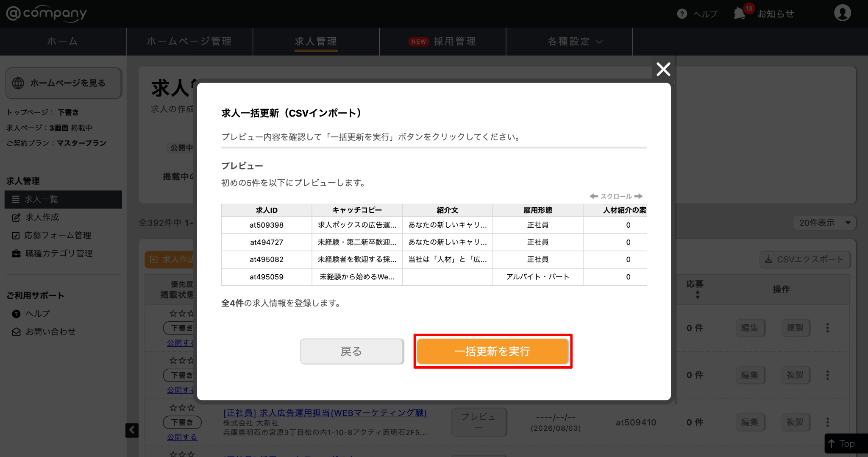
Task: Click 複製 button for at509410 row
Action: click(796, 422)
